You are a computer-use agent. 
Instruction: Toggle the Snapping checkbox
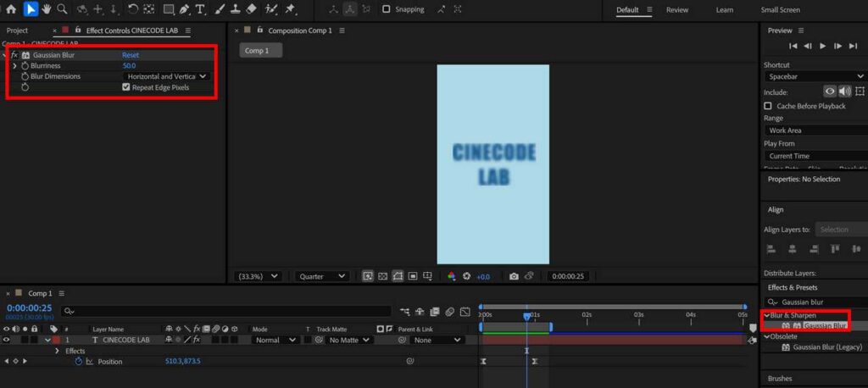[386, 9]
